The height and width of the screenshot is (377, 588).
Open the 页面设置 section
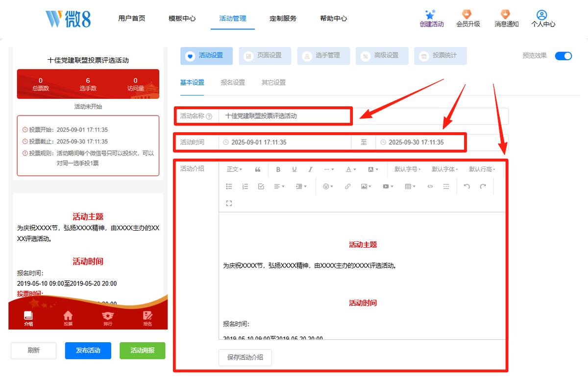pyautogui.click(x=265, y=56)
